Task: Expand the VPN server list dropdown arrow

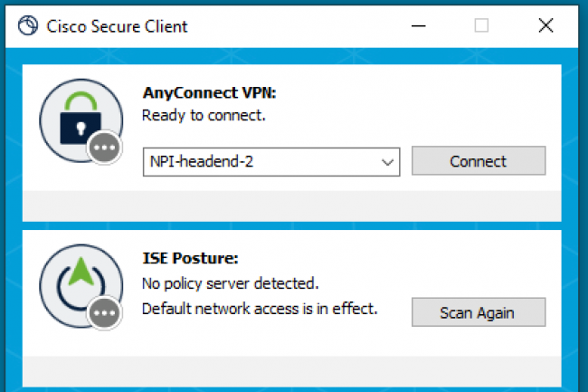Action: (x=388, y=162)
